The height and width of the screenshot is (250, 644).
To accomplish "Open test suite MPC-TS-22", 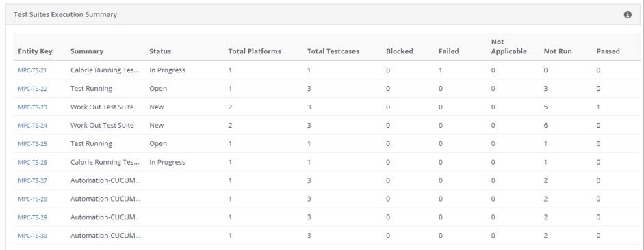I will [32, 89].
